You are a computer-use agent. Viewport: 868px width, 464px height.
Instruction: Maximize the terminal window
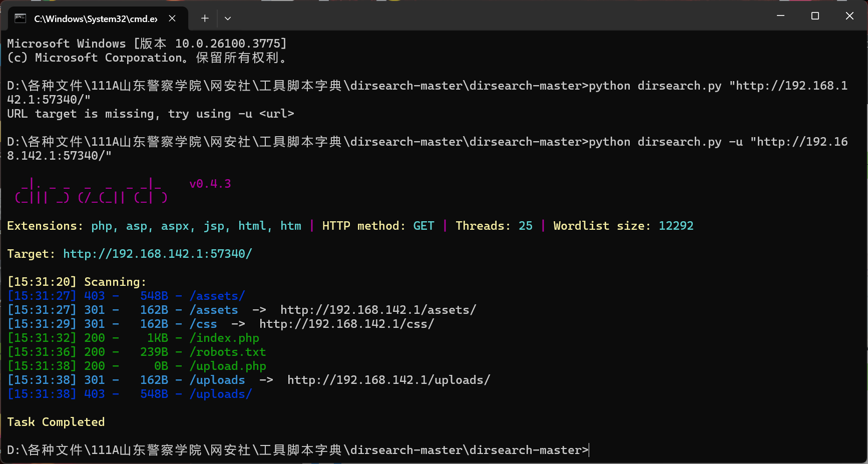(815, 16)
